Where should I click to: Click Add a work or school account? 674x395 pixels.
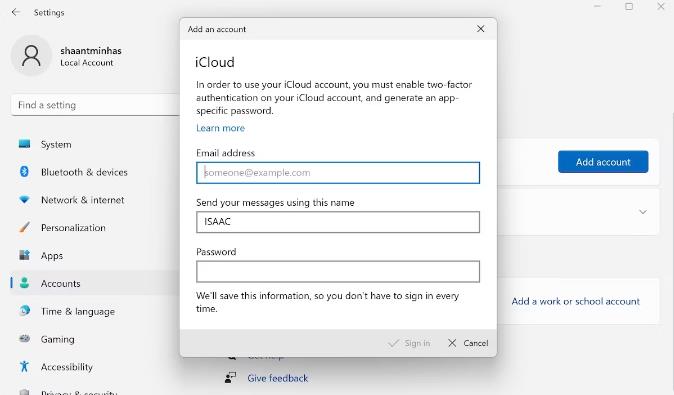(575, 301)
